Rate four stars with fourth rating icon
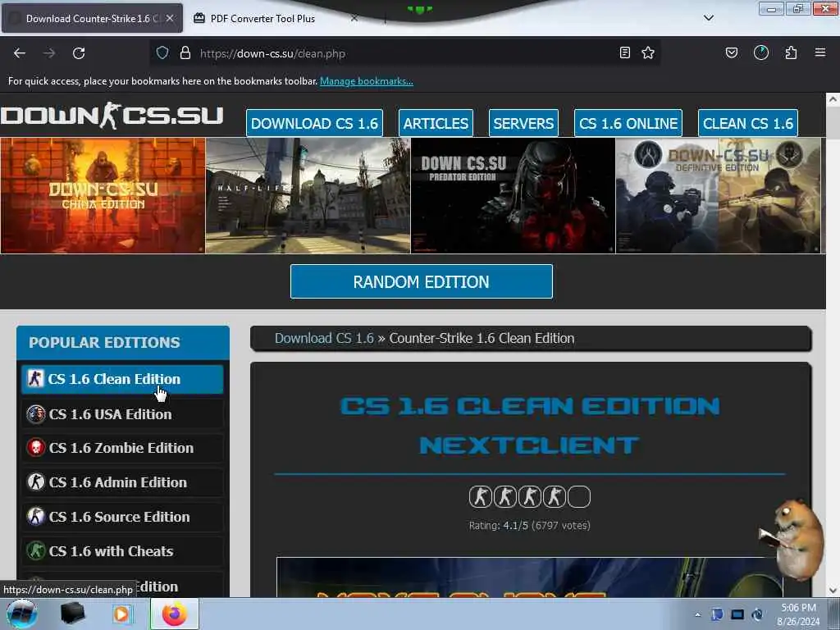Viewport: 840px width, 630px height. pyautogui.click(x=554, y=496)
